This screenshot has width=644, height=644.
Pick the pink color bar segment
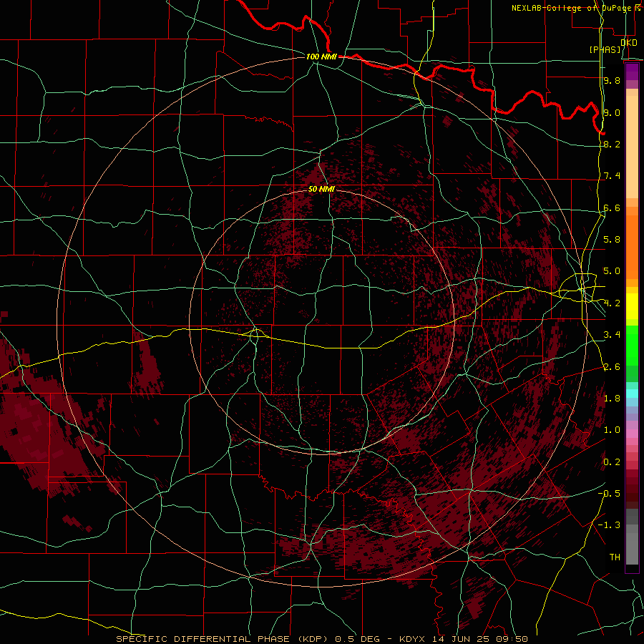632,434
